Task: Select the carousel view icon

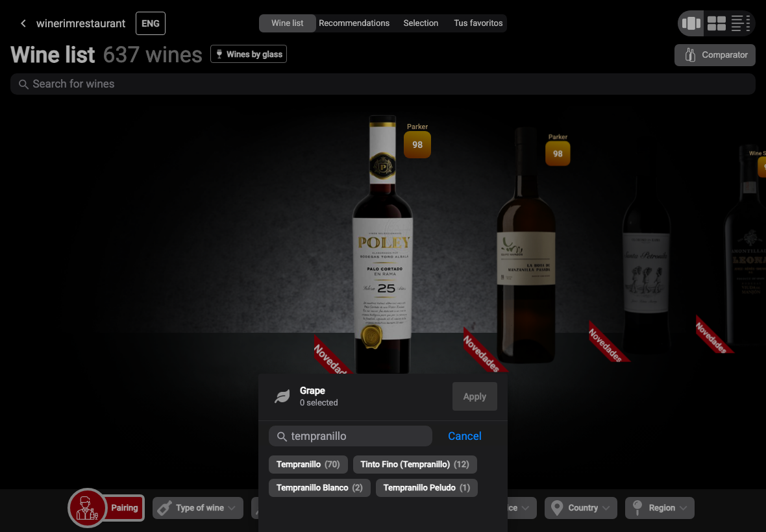Action: click(x=691, y=23)
